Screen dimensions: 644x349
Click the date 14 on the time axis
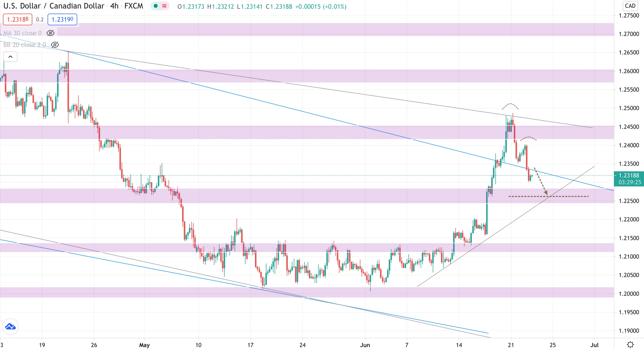click(x=459, y=345)
